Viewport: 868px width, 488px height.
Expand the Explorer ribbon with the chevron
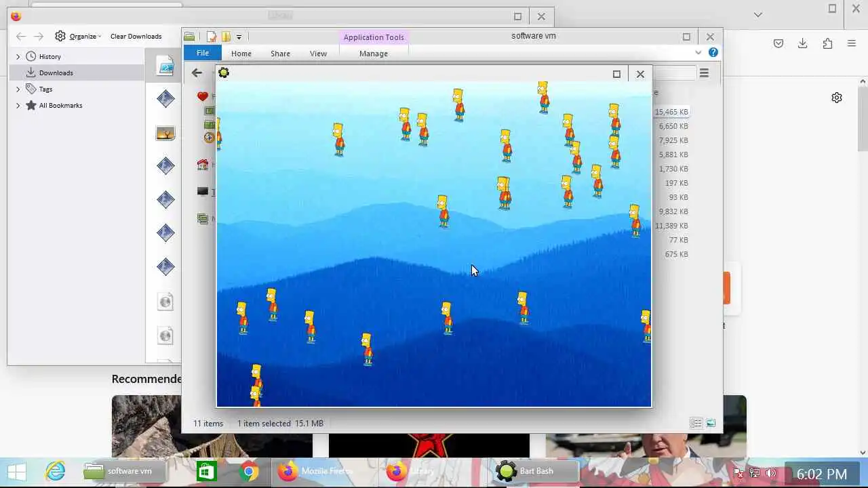coord(698,53)
